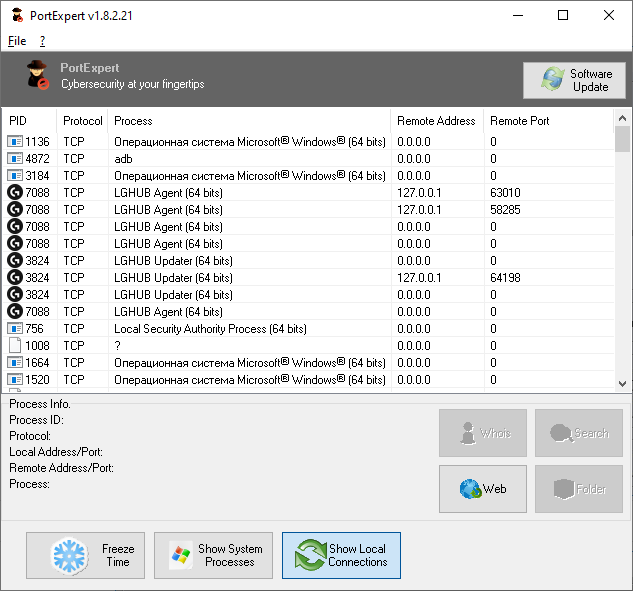633x591 pixels.
Task: Click the window icon of PID 3184
Action: coord(15,176)
